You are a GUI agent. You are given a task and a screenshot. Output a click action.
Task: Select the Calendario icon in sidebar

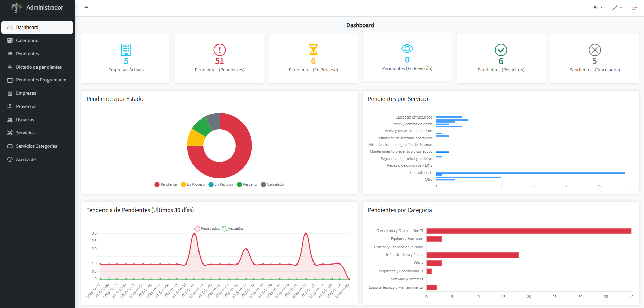[10, 40]
